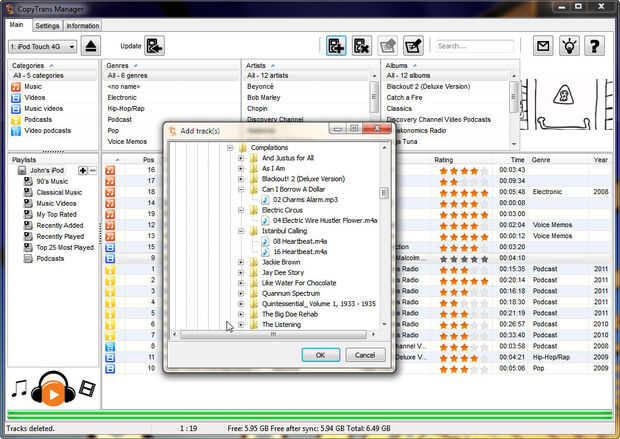Set star rating for 00:09:34 track

click(464, 182)
